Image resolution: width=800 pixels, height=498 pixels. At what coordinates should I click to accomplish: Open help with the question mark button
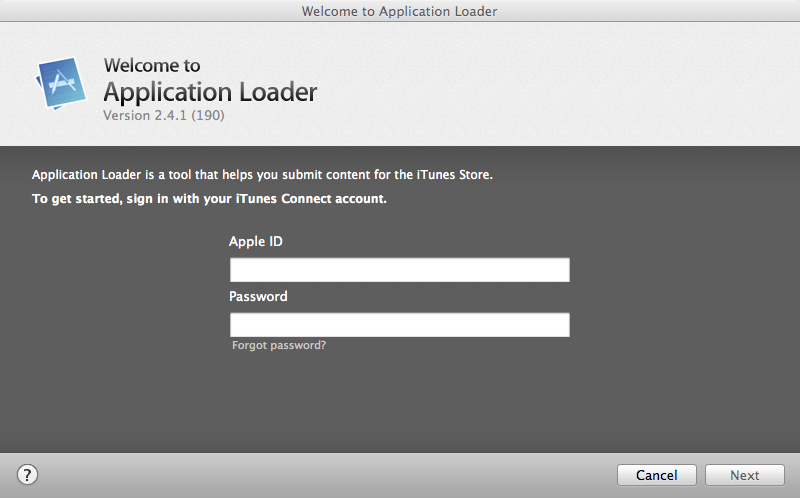click(x=28, y=475)
